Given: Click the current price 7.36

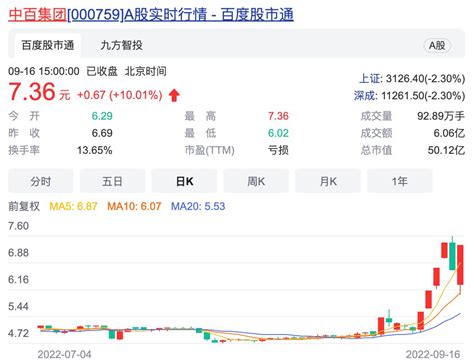Looking at the screenshot, I should pyautogui.click(x=32, y=92).
